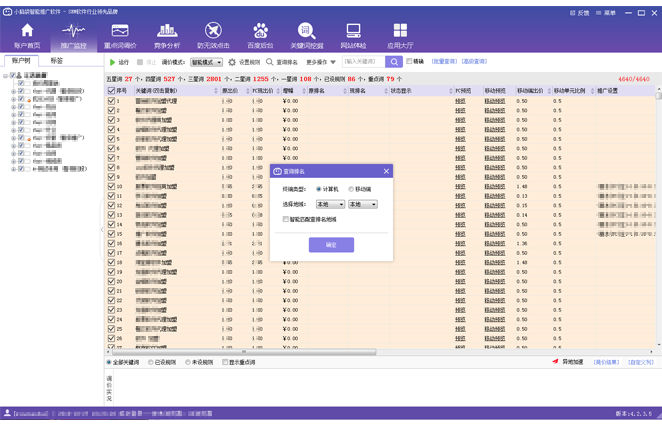
Task: Check the 智能匹配查排名地域 checkbox
Action: coord(286,219)
